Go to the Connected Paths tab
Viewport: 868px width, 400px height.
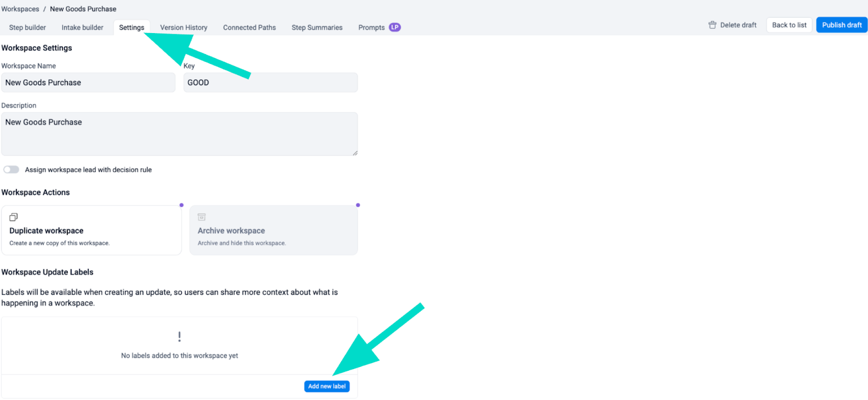click(x=250, y=28)
